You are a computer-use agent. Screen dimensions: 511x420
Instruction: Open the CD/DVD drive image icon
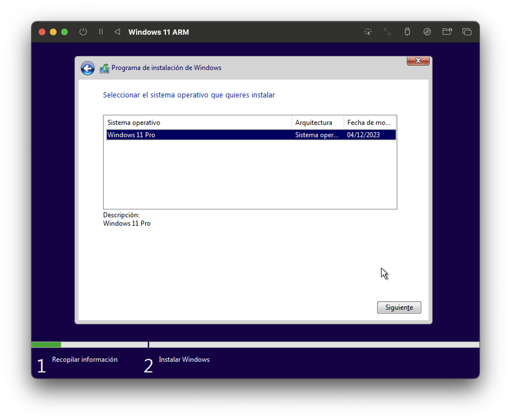[427, 32]
